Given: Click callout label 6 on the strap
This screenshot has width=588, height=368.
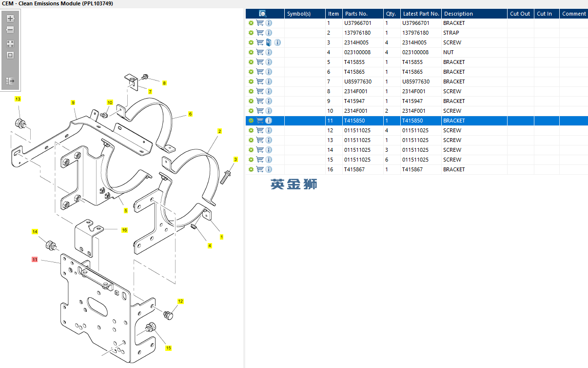Looking at the screenshot, I should 190,114.
